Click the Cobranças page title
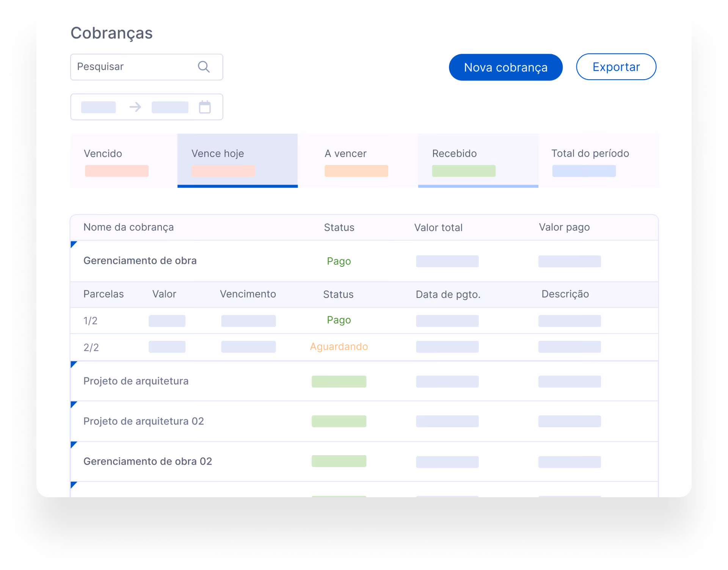 (x=111, y=33)
